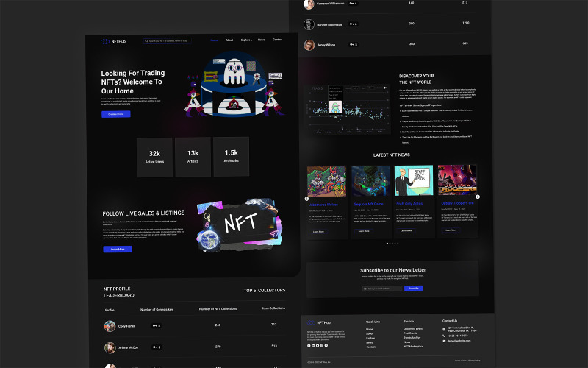Click Learn More under Follow Live Sales
This screenshot has width=588, height=368.
[x=117, y=250]
